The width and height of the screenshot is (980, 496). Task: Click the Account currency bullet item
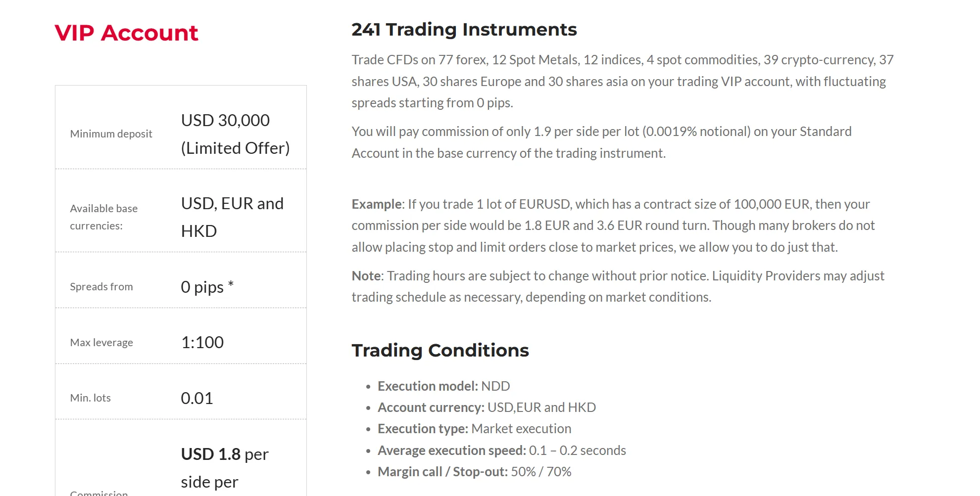[x=487, y=407]
